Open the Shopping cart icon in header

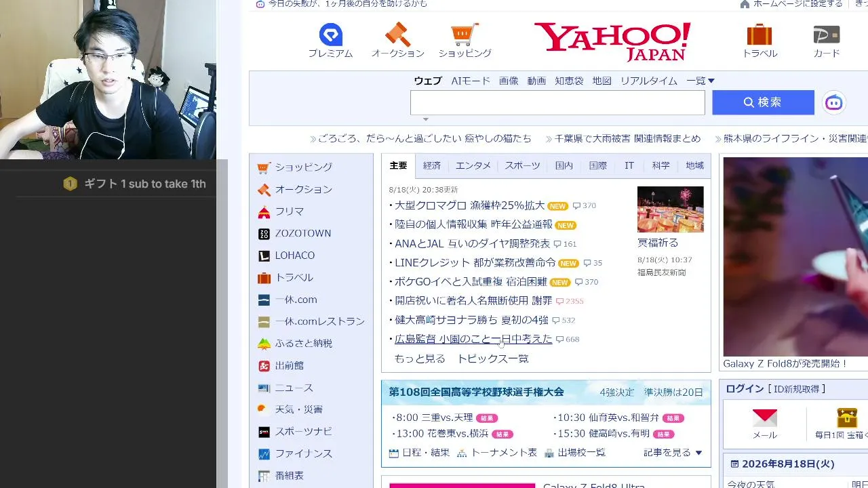coord(465,35)
